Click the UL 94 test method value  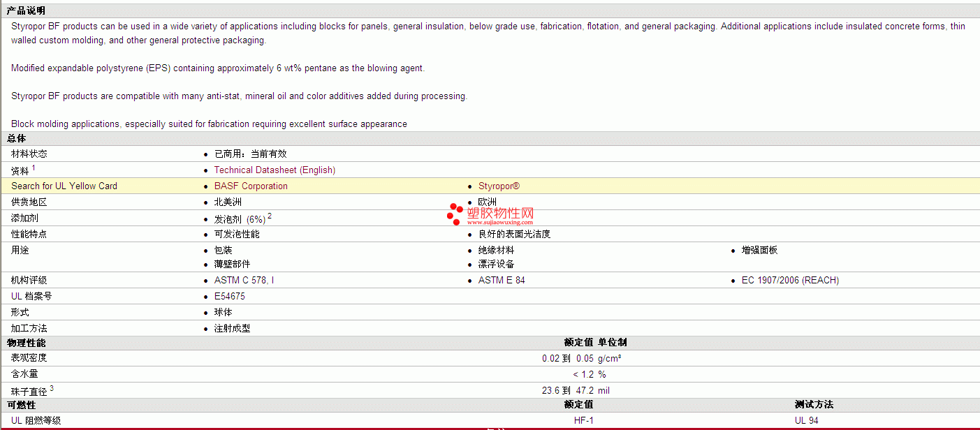[806, 420]
